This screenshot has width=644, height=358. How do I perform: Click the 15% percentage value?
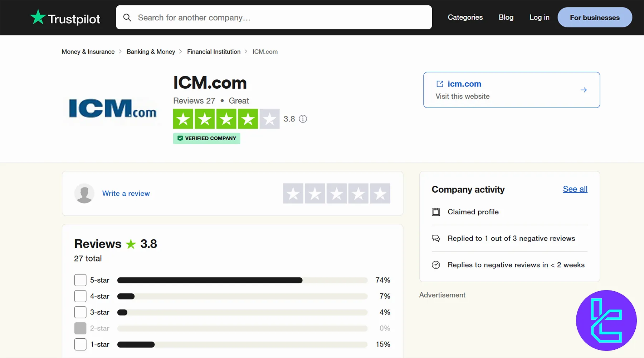coord(383,344)
